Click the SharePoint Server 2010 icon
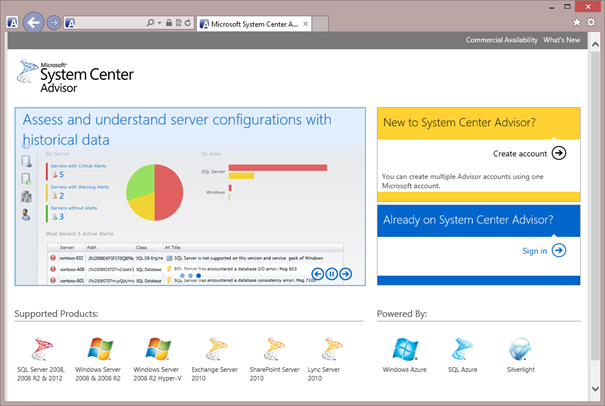 (x=276, y=349)
